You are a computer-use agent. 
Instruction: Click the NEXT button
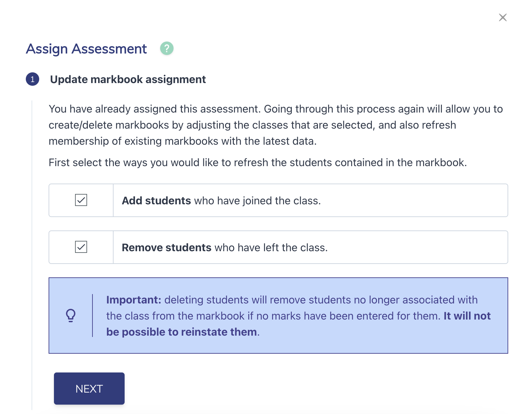click(x=89, y=389)
